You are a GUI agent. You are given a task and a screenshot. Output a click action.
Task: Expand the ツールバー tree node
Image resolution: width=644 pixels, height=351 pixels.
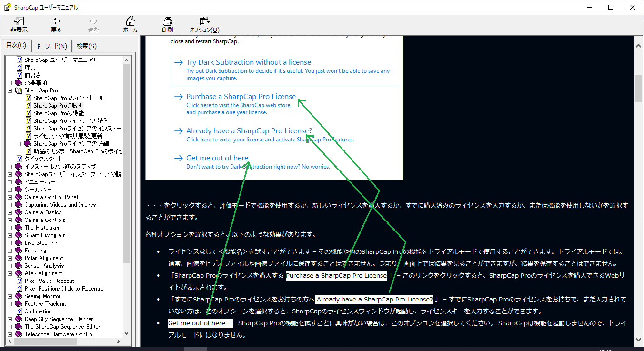(x=10, y=190)
